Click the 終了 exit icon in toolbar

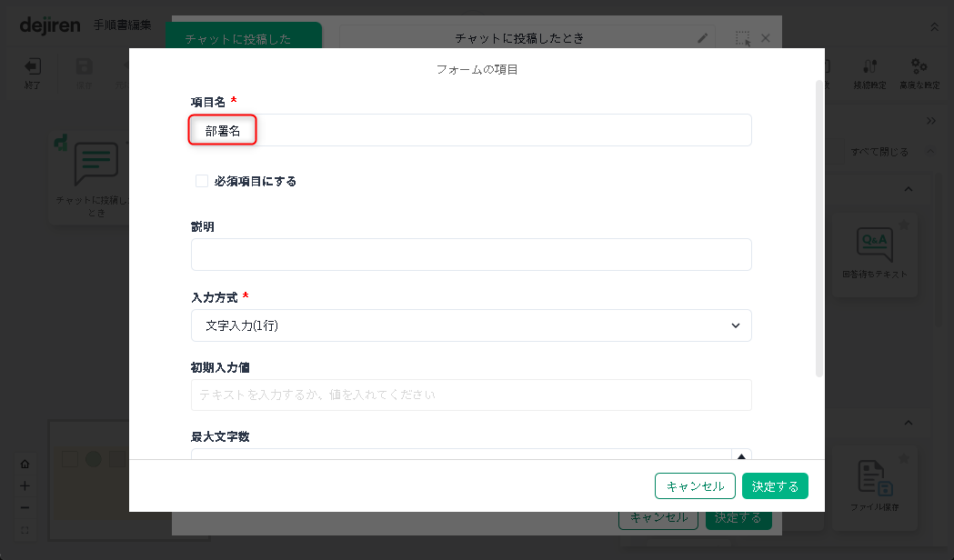pos(33,67)
